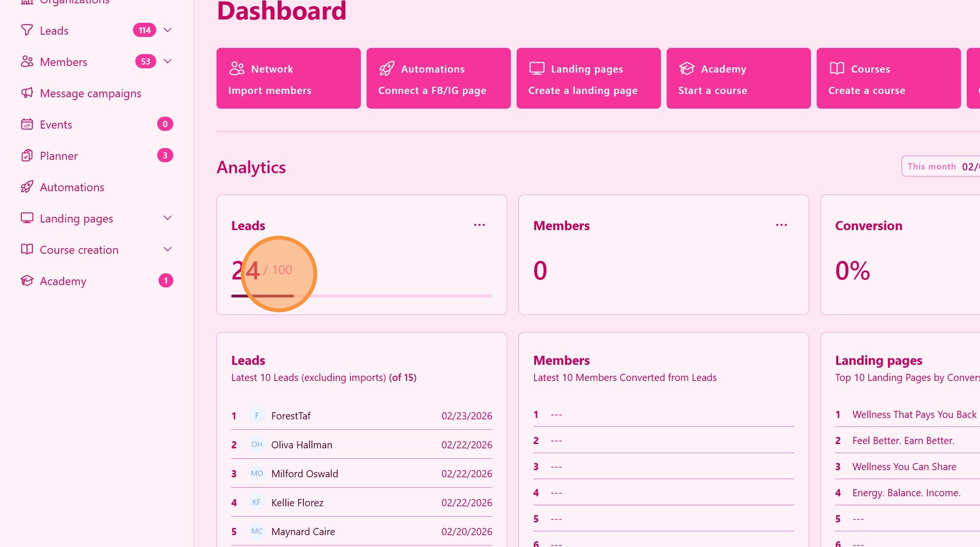This screenshot has height=547, width=980.
Task: Click the Leads progress bar
Action: click(x=361, y=296)
